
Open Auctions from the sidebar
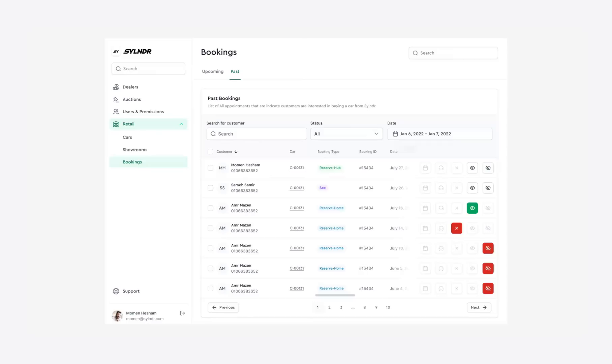(x=132, y=99)
